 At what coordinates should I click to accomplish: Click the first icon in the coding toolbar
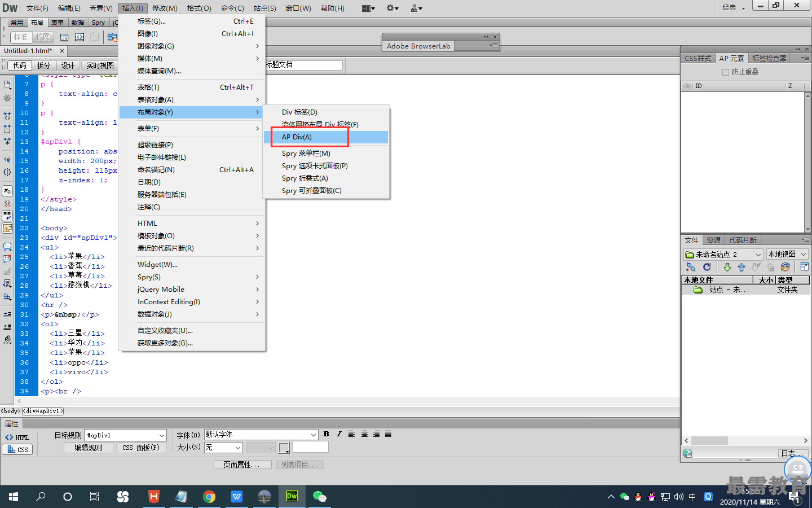point(7,85)
